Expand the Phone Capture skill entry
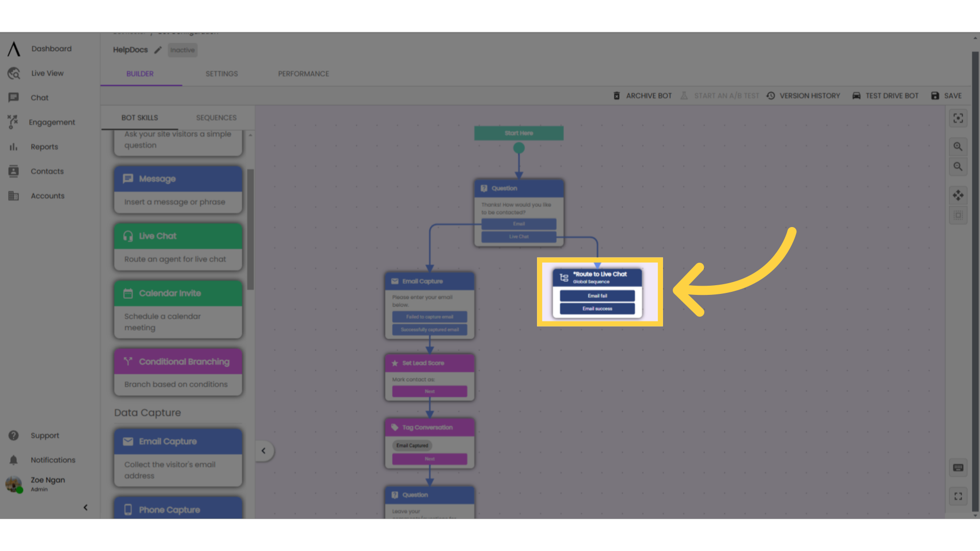The image size is (980, 551). point(178,509)
